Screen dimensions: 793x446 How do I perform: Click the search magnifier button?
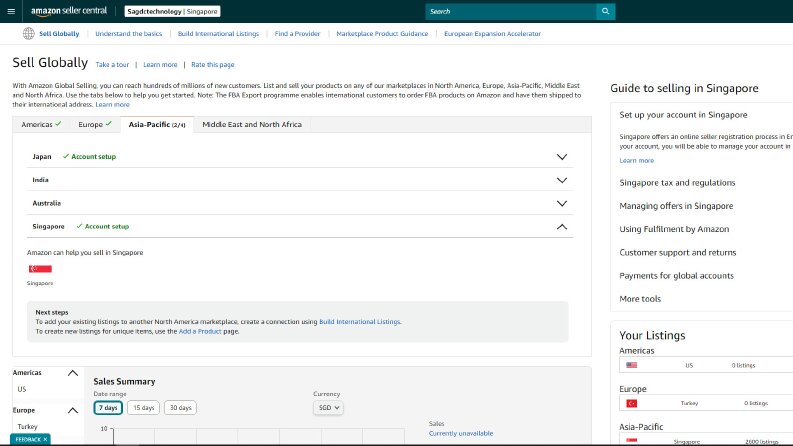tap(605, 11)
